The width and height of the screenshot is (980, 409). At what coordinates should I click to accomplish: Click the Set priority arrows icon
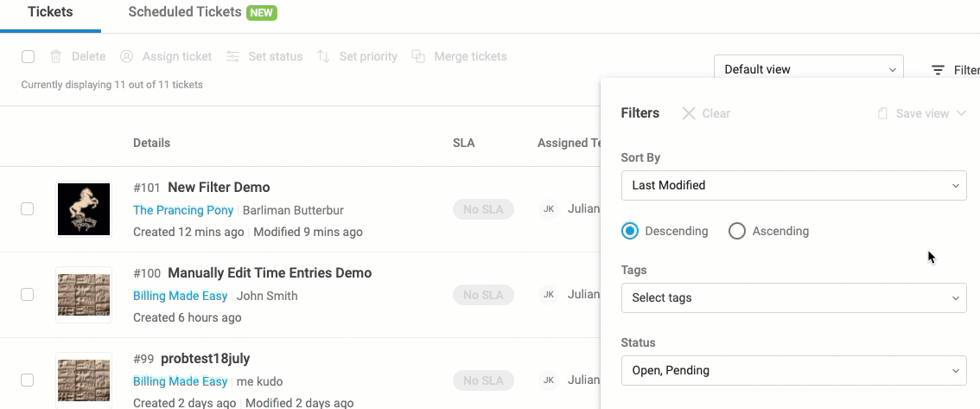pos(323,56)
